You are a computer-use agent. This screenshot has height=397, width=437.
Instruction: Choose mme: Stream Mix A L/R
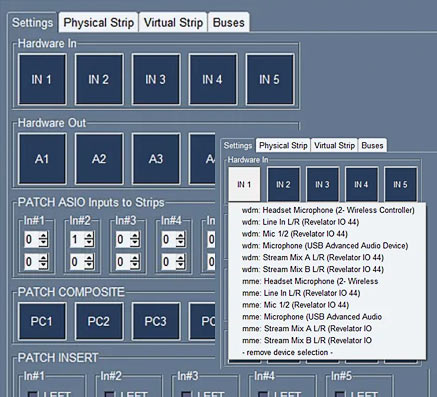(x=327, y=329)
